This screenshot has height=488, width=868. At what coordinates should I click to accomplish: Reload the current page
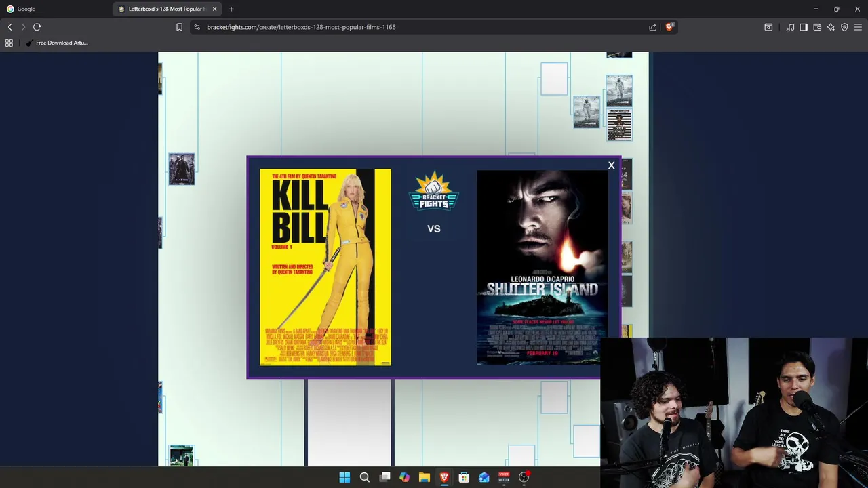pos(37,27)
